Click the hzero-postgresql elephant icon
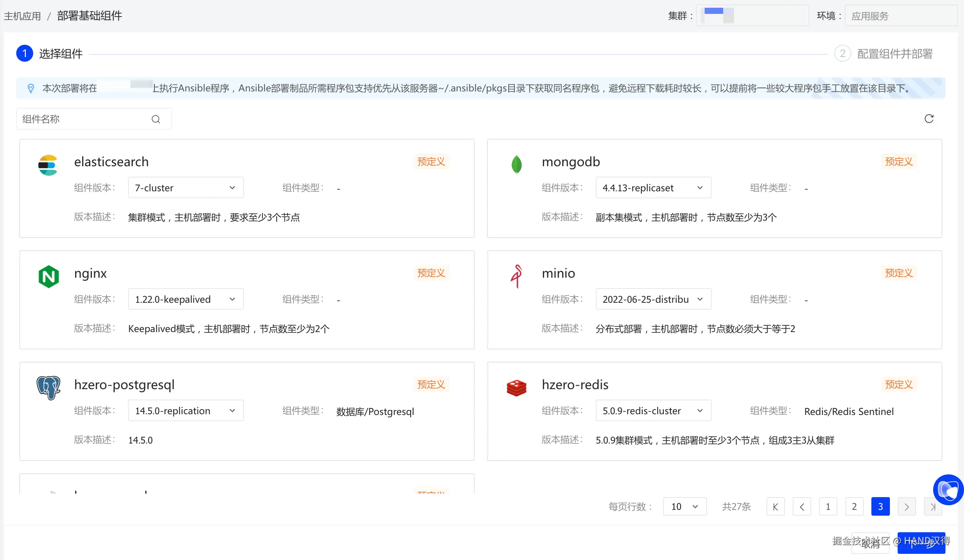 (x=49, y=388)
